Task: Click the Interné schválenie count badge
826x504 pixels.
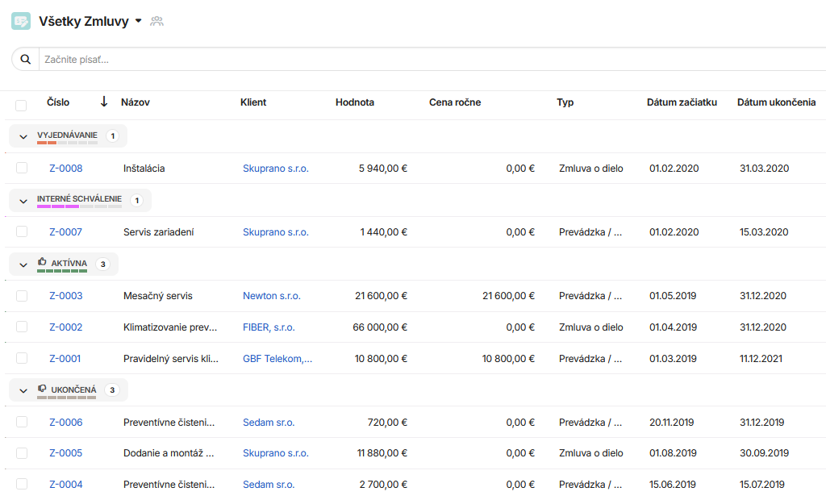Action: 136,200
